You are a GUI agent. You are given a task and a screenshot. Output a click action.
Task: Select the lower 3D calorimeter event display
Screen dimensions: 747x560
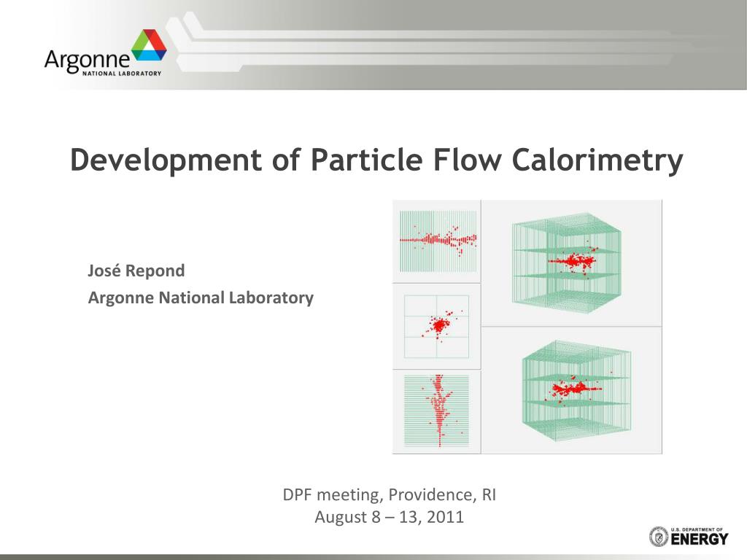pyautogui.click(x=572, y=391)
